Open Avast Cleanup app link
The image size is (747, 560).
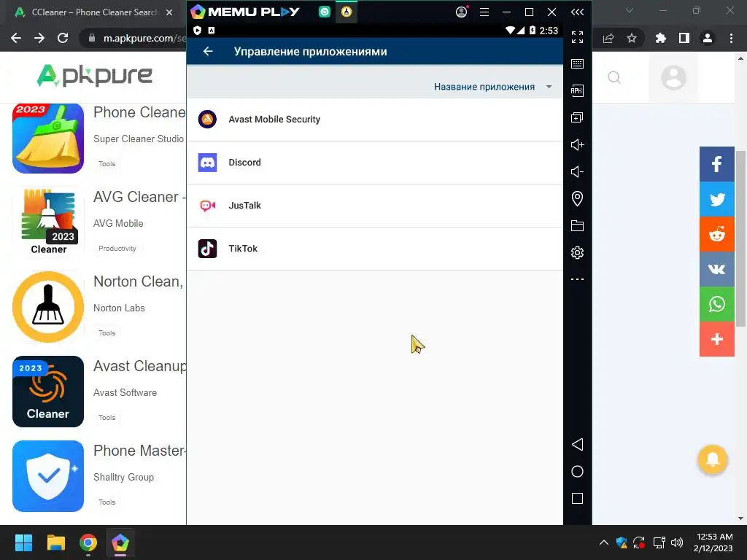pyautogui.click(x=139, y=366)
